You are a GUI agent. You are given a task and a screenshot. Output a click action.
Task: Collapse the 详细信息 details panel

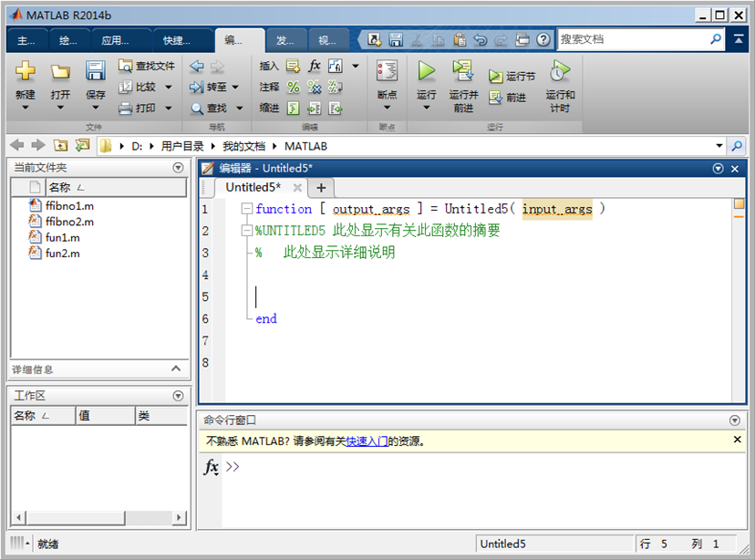176,368
